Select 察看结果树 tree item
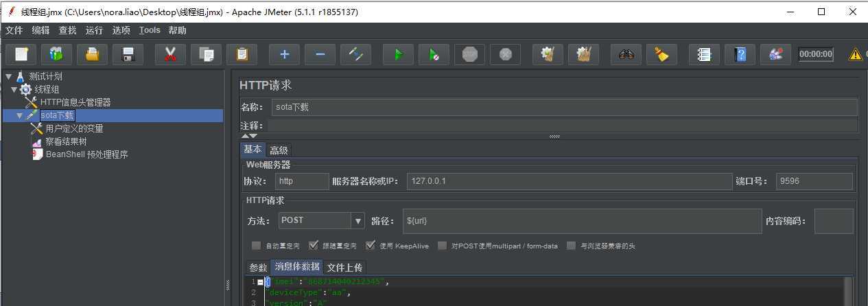This screenshot has width=868, height=306. click(66, 141)
